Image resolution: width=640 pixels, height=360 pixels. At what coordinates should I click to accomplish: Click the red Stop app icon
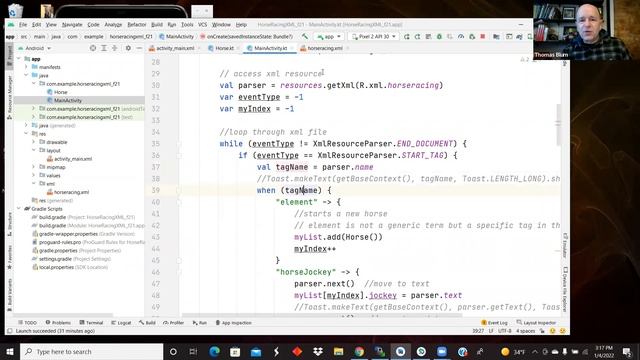pyautogui.click(x=482, y=36)
